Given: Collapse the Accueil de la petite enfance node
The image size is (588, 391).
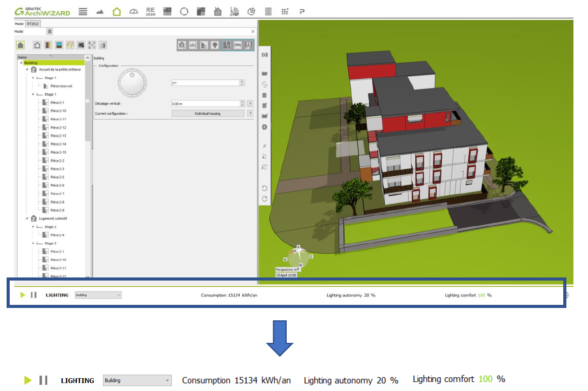Looking at the screenshot, I should point(27,70).
